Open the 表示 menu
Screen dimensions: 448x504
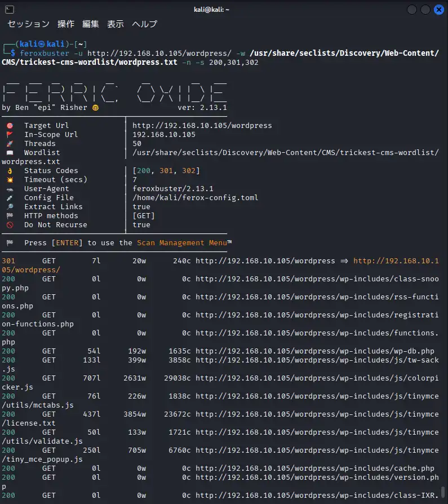(116, 24)
